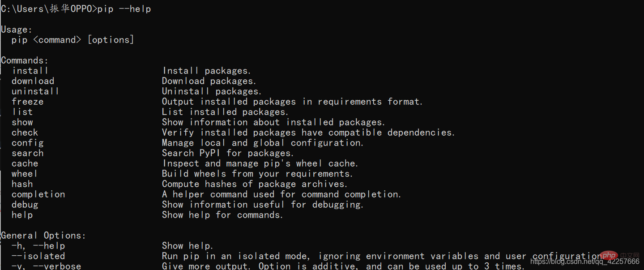This screenshot has height=270, width=644.
Task: Click the 'wheel' command name
Action: 25,174
